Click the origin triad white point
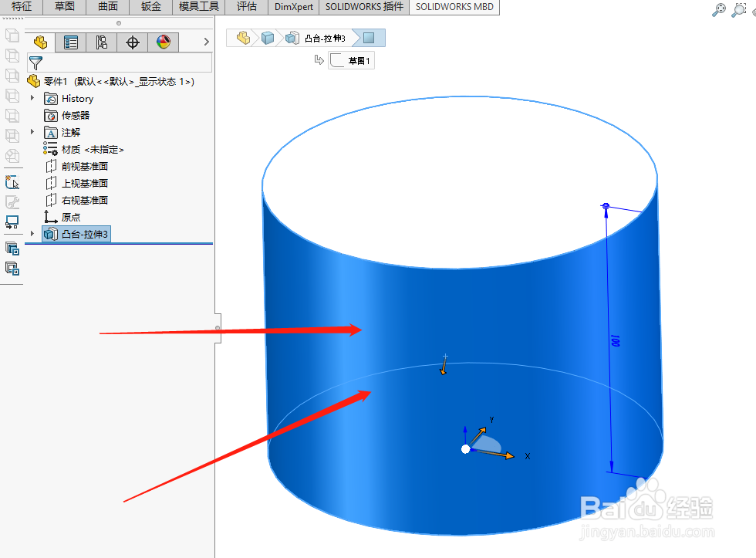The height and width of the screenshot is (558, 756). pos(465,449)
